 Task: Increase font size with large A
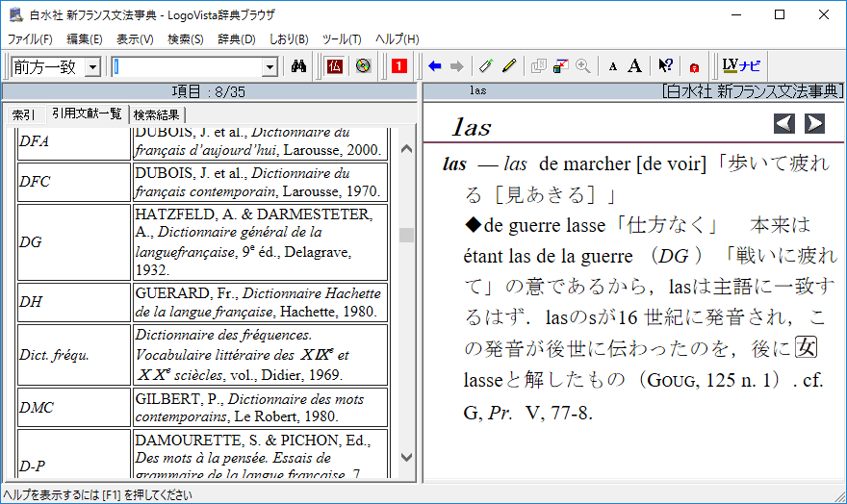[x=634, y=66]
